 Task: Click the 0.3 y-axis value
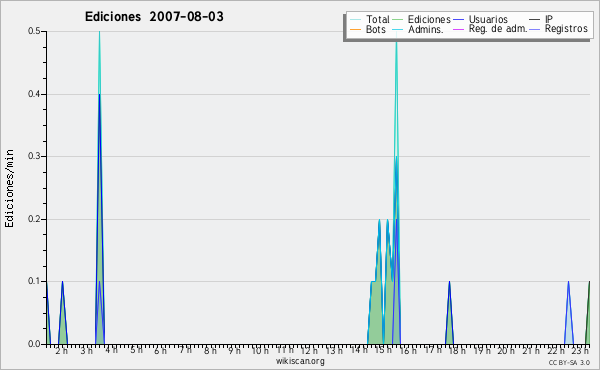(34, 156)
